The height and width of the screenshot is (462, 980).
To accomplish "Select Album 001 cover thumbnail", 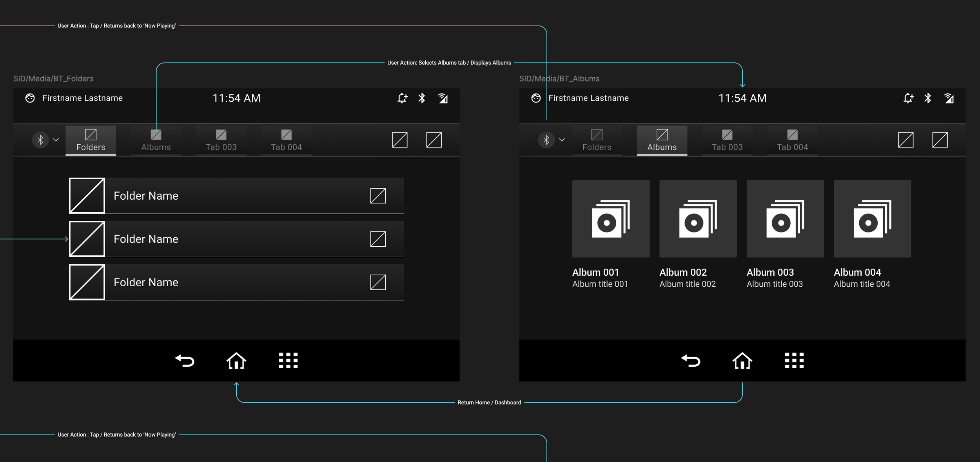I will [x=611, y=219].
